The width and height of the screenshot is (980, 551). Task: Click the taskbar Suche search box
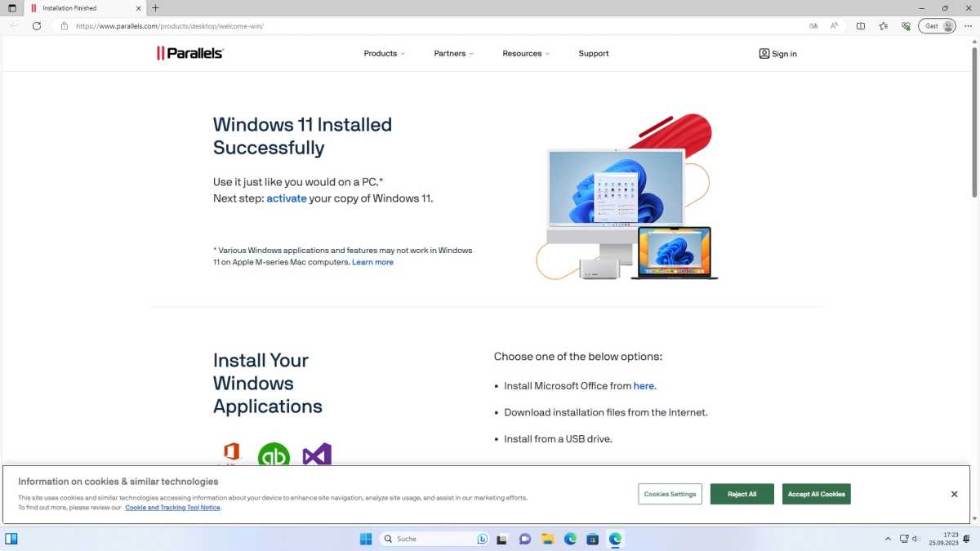[x=434, y=539]
